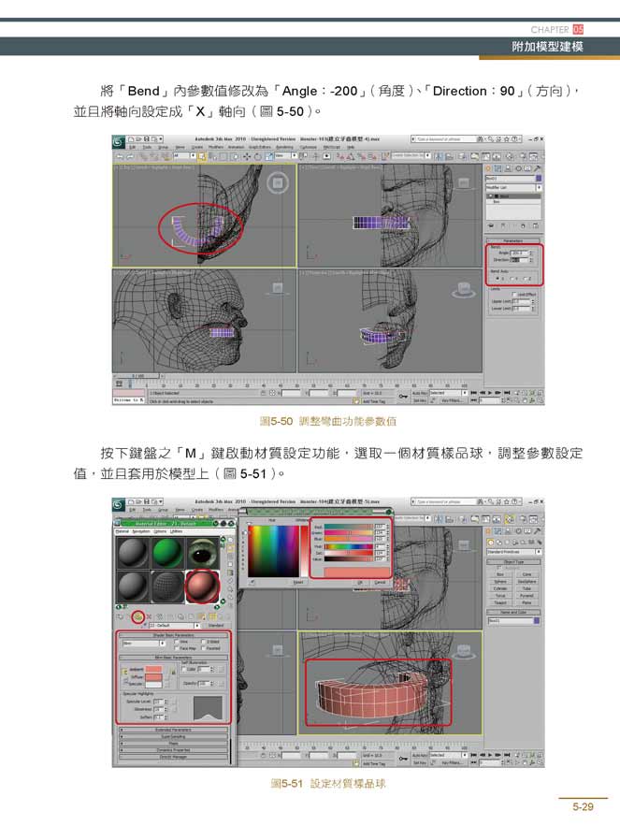This screenshot has width=620, height=840.
Task: Enable the 2-Sided checkbox in the Material Editor
Action: [x=204, y=642]
